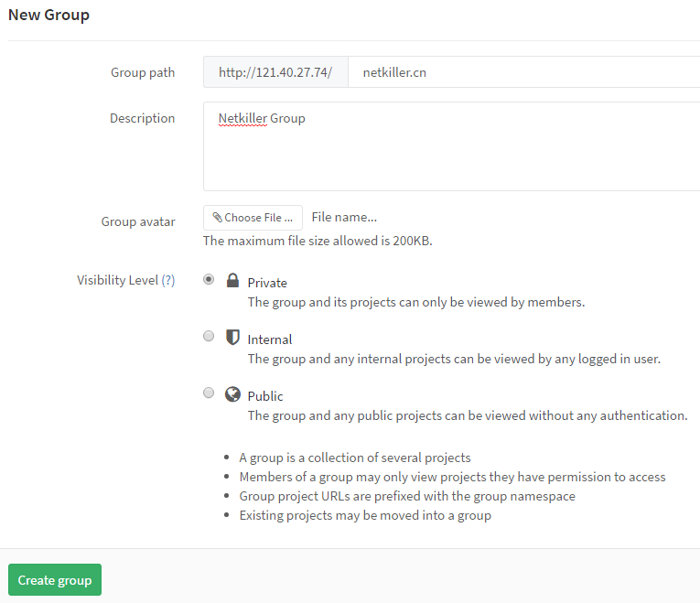Viewport: 700px width, 603px height.
Task: Click the globe icon for Public
Action: click(x=232, y=394)
